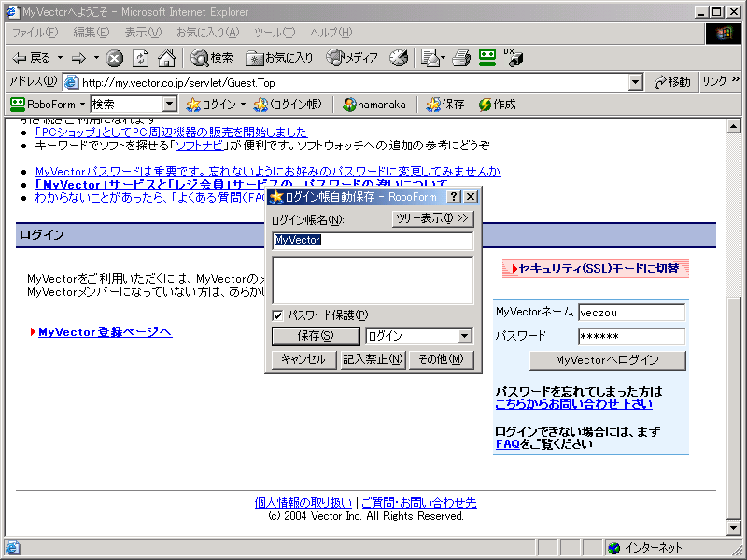
Task: Refresh the page using the Refresh icon
Action: 140,58
